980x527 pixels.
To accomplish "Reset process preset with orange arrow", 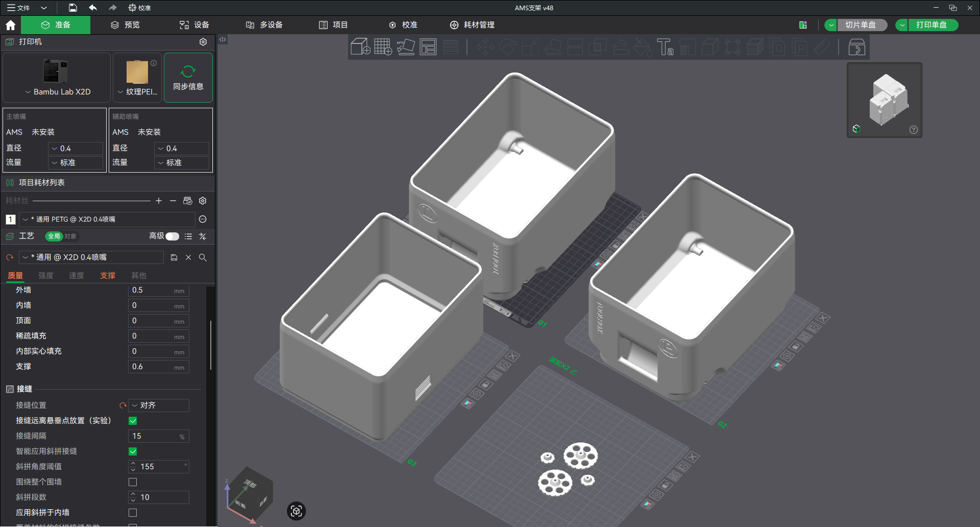I will tap(10, 257).
